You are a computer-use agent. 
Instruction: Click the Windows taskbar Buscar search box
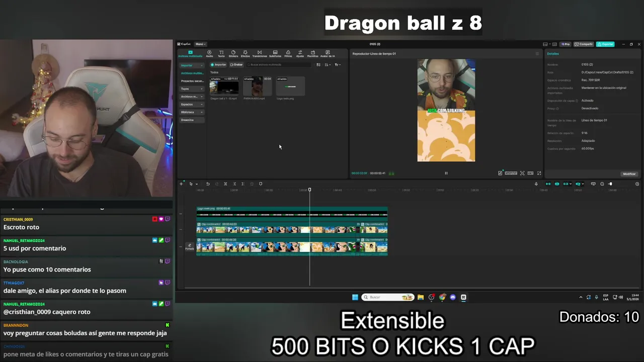tap(388, 297)
